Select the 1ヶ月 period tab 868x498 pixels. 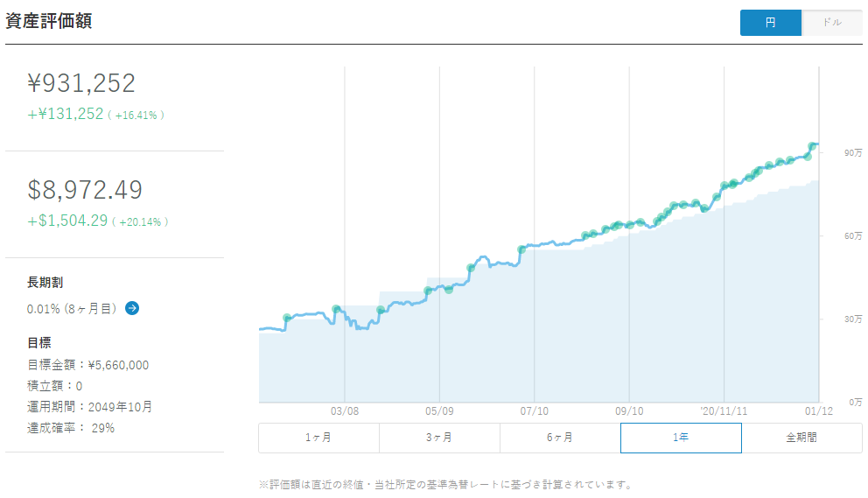pos(318,438)
